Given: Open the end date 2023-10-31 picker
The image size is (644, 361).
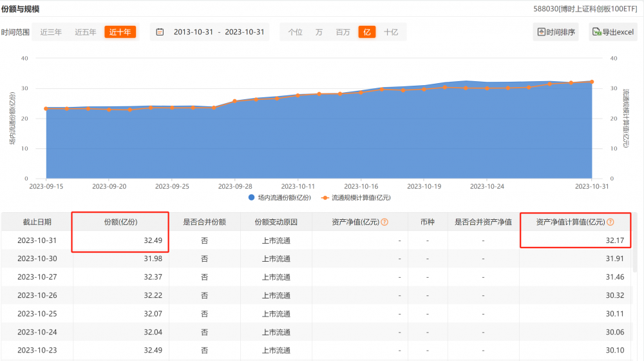Looking at the screenshot, I should 244,32.
